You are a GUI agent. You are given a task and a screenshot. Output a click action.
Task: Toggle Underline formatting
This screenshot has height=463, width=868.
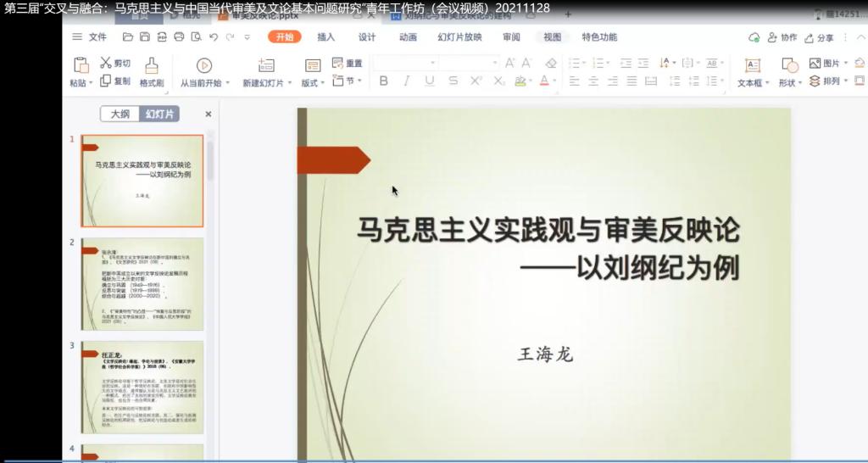point(429,81)
